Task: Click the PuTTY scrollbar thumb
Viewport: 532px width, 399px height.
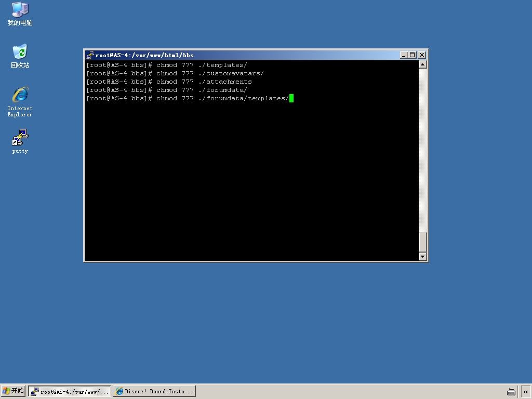Action: [423, 242]
